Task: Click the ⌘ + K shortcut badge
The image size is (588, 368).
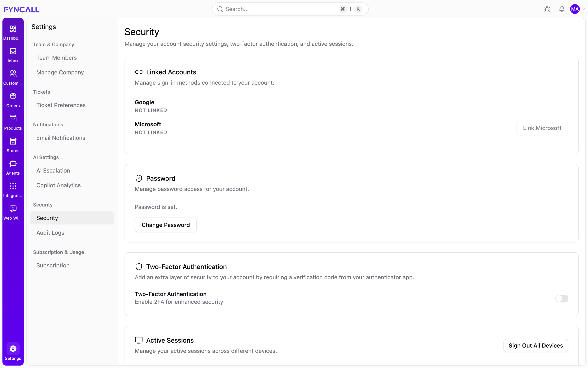Action: coord(350,9)
